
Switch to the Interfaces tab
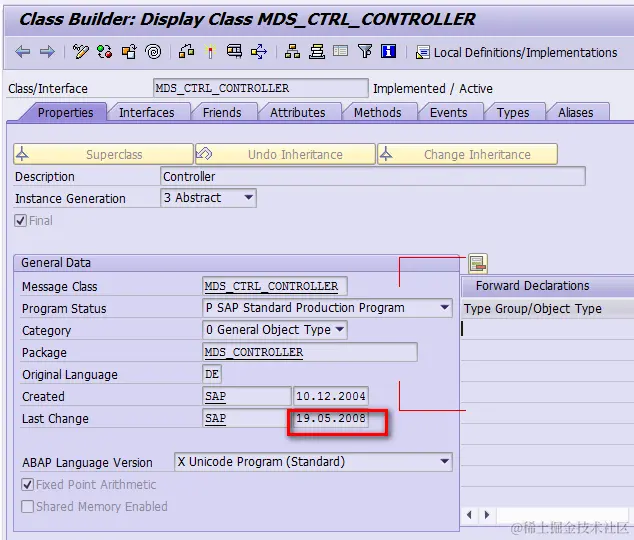click(147, 112)
